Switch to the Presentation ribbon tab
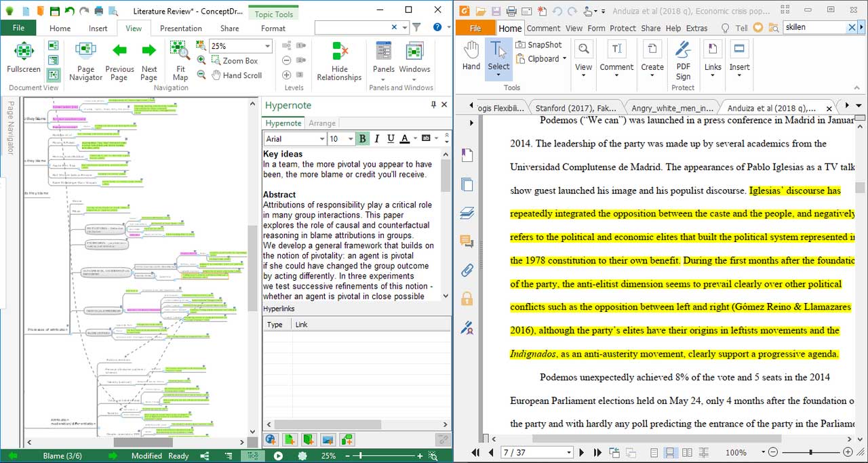Image resolution: width=868 pixels, height=463 pixels. [x=180, y=28]
